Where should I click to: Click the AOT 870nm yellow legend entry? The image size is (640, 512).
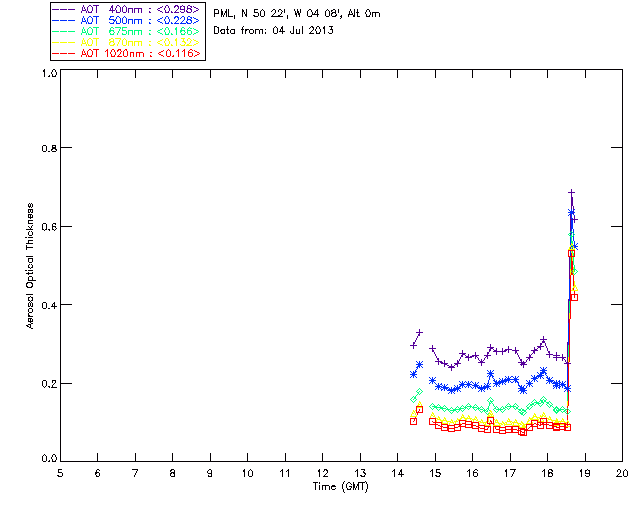126,42
